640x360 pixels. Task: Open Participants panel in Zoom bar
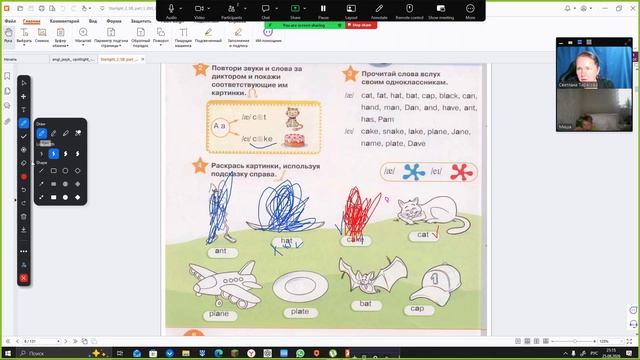pos(231,11)
